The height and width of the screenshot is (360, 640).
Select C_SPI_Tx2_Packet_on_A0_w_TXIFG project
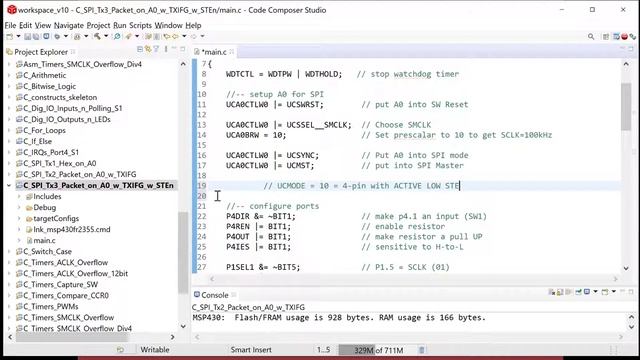[x=80, y=175]
